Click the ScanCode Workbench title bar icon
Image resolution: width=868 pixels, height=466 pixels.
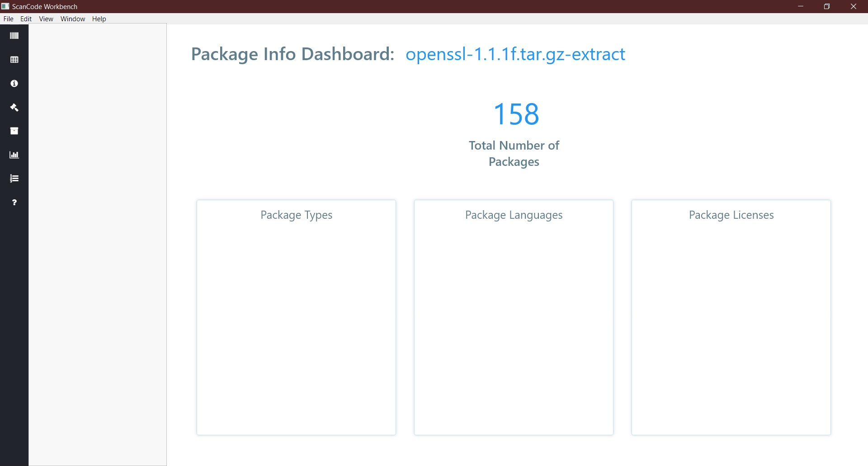[5, 6]
